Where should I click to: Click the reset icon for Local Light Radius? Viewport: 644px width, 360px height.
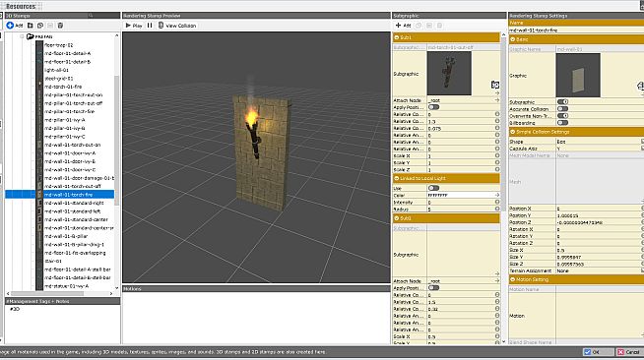click(x=497, y=210)
